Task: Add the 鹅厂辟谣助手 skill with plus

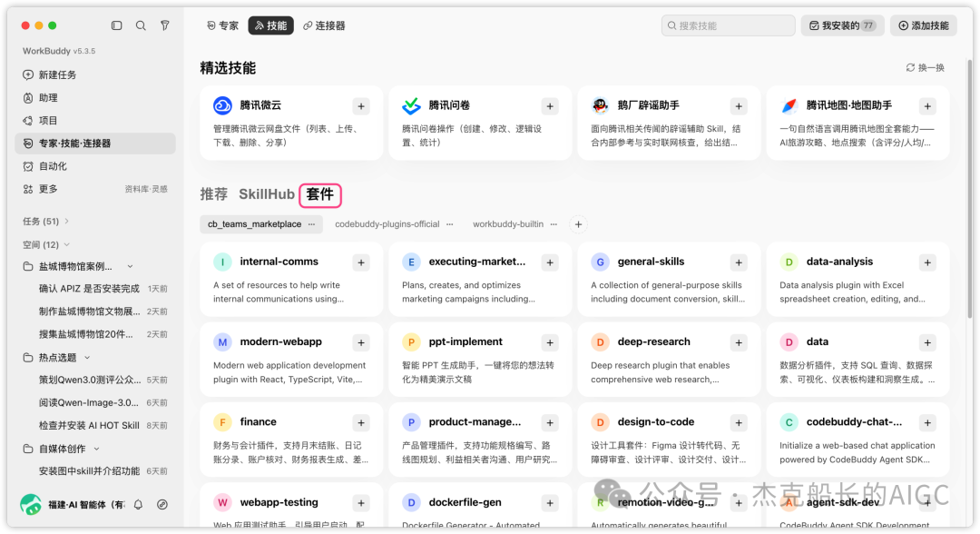Action: click(x=739, y=106)
